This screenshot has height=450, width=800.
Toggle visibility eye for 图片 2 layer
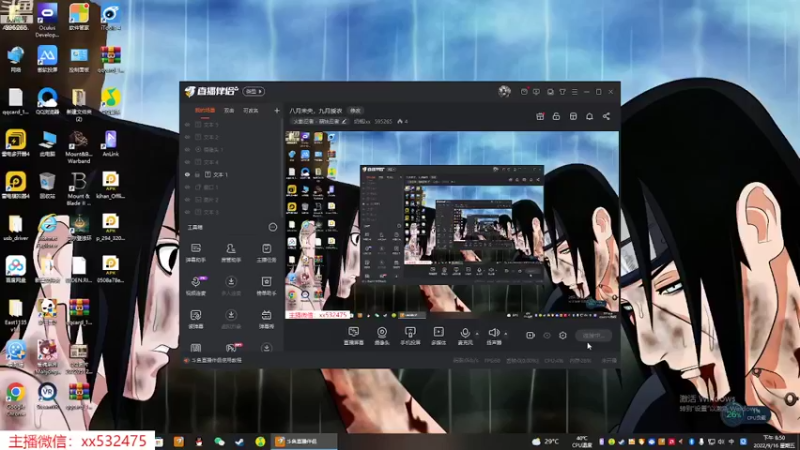187,199
